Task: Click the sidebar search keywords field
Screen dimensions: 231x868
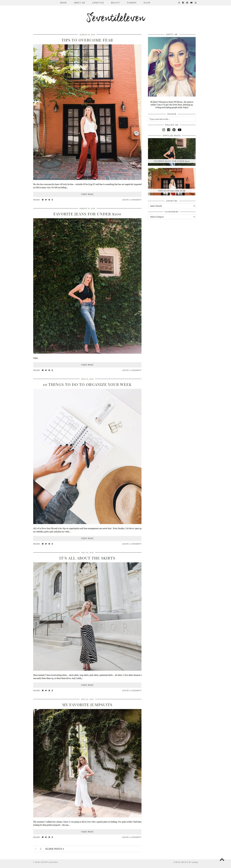Action: (172, 119)
